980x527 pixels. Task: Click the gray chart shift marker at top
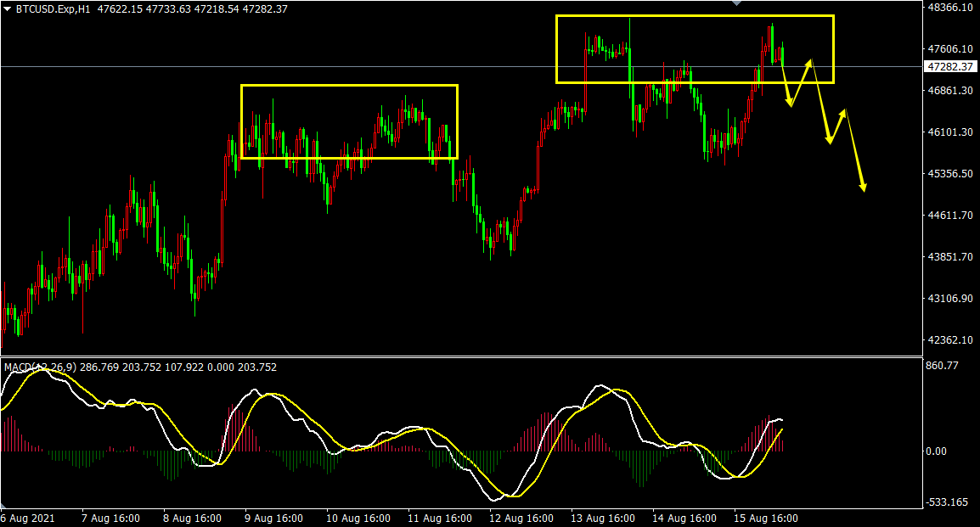(x=737, y=4)
